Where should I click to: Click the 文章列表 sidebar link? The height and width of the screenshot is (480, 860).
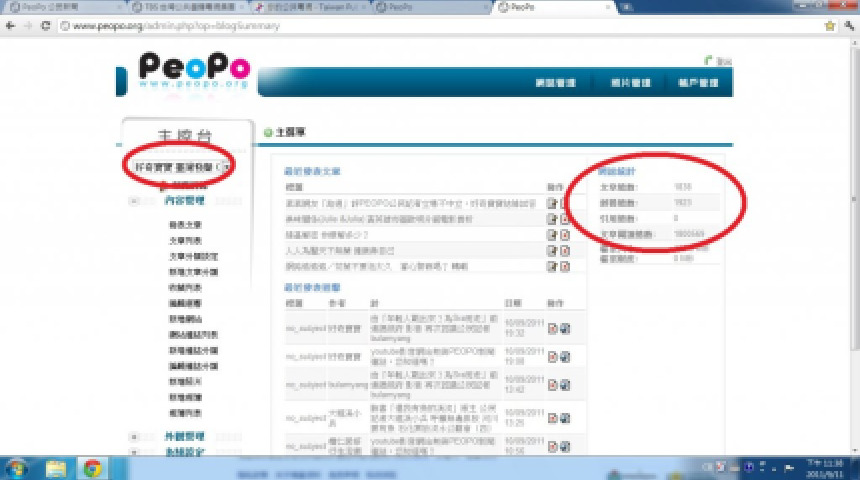(x=186, y=241)
